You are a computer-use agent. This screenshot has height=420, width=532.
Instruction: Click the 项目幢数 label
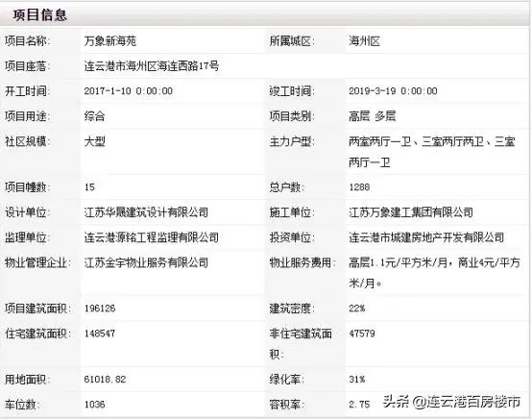[x=27, y=187]
